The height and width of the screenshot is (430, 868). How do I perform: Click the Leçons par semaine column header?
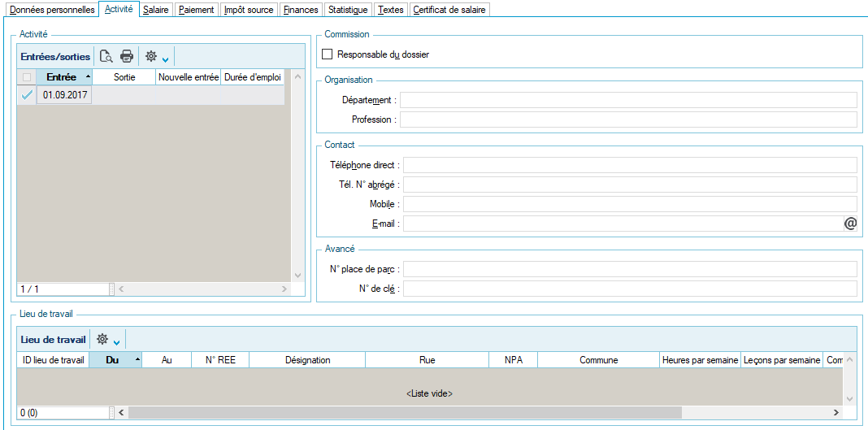pyautogui.click(x=782, y=360)
